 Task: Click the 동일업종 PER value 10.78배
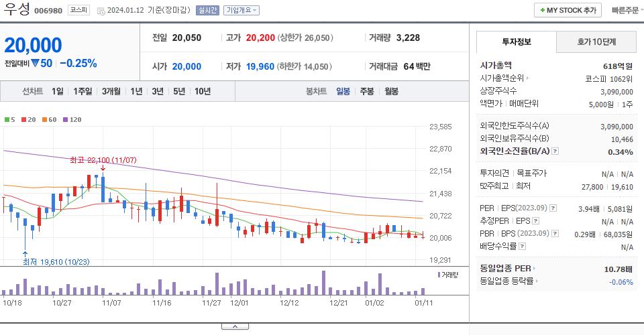click(618, 269)
